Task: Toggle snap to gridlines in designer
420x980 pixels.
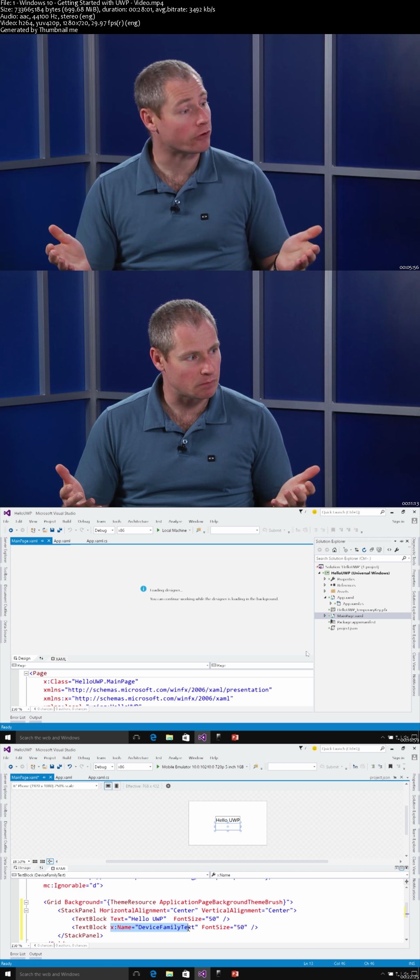Action: (x=42, y=861)
